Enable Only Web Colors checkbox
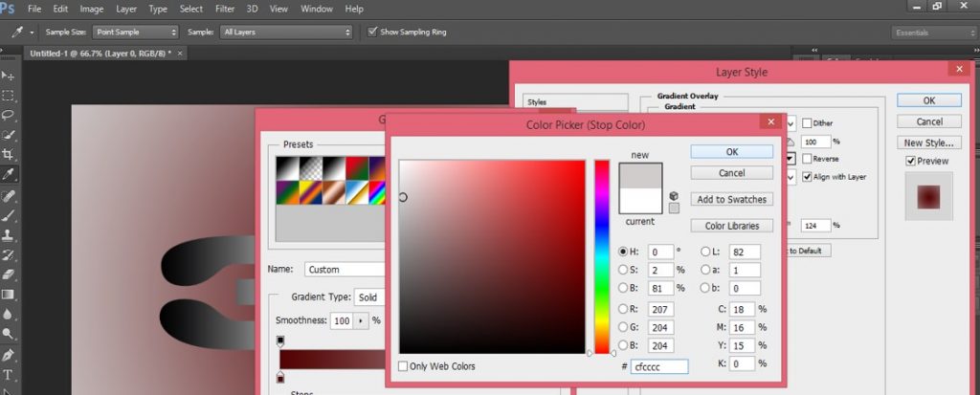 coord(403,366)
